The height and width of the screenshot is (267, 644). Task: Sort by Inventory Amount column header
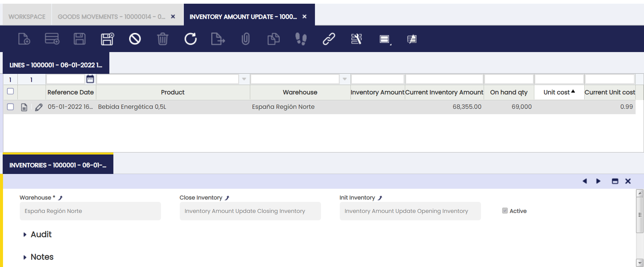pos(377,92)
